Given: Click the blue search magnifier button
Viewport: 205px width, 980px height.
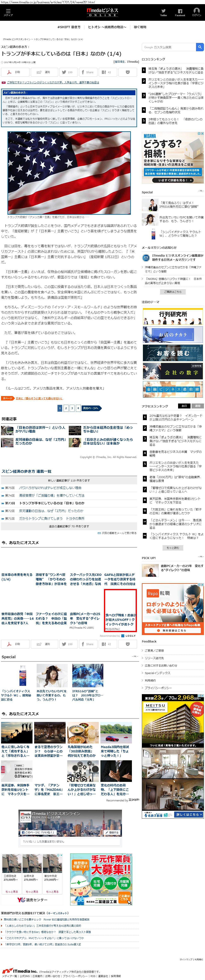Looking at the screenshot, I should 200,47.
